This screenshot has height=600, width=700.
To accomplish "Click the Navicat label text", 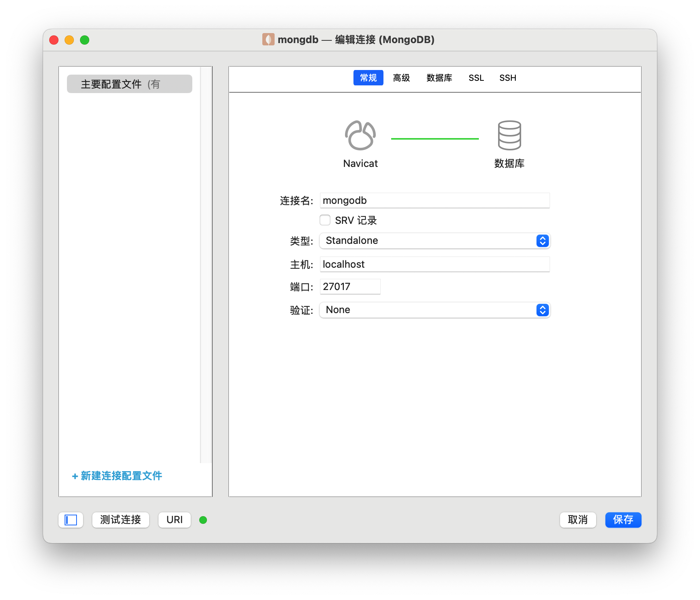I will 360,163.
